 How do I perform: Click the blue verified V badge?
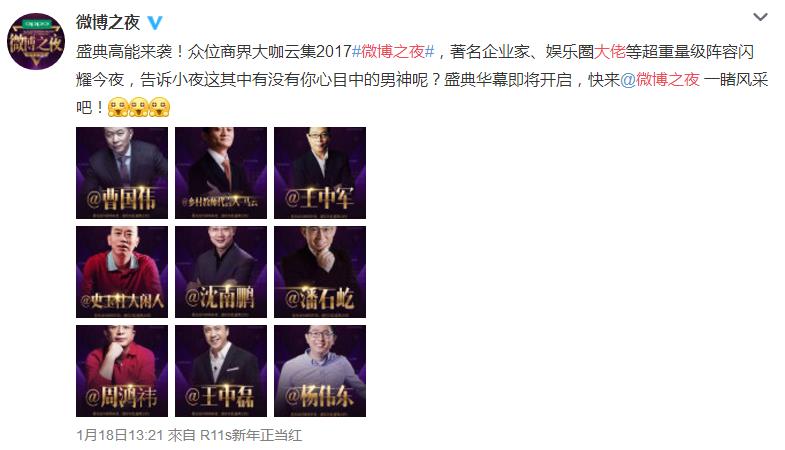click(x=154, y=23)
